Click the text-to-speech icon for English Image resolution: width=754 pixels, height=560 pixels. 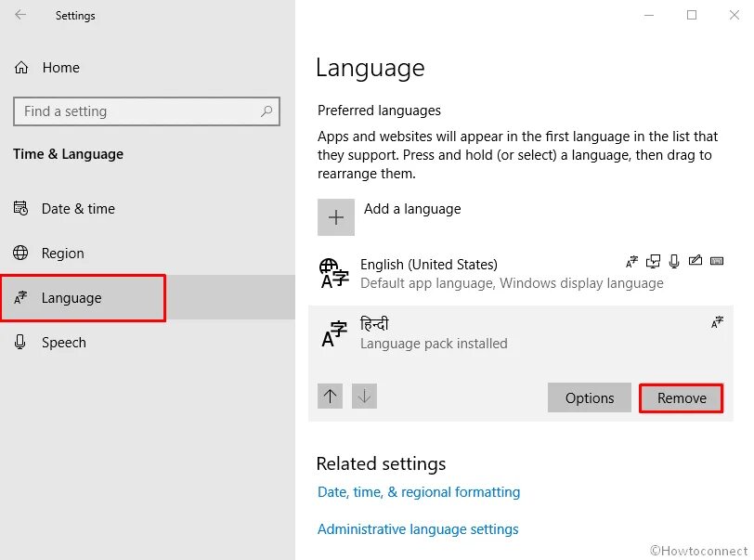(654, 262)
